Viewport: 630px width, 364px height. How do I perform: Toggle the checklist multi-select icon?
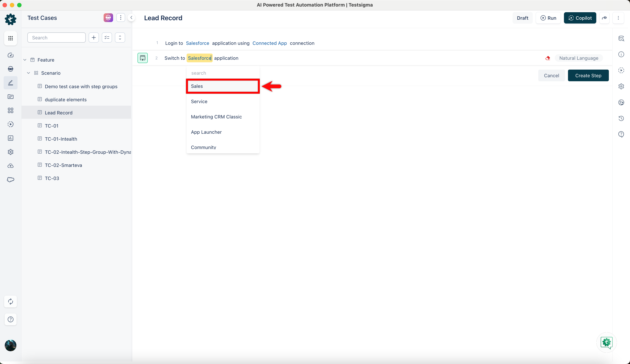(107, 38)
